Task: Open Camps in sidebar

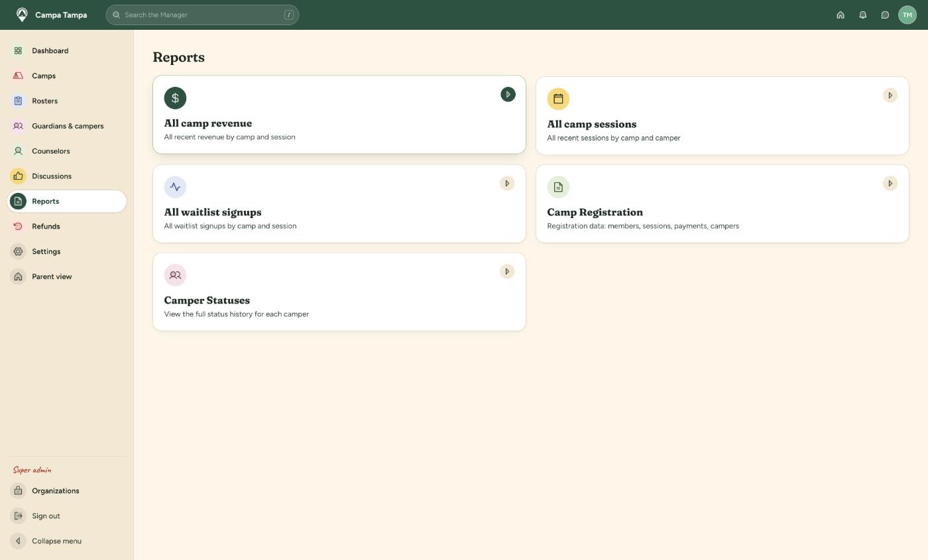Action: click(x=67, y=76)
